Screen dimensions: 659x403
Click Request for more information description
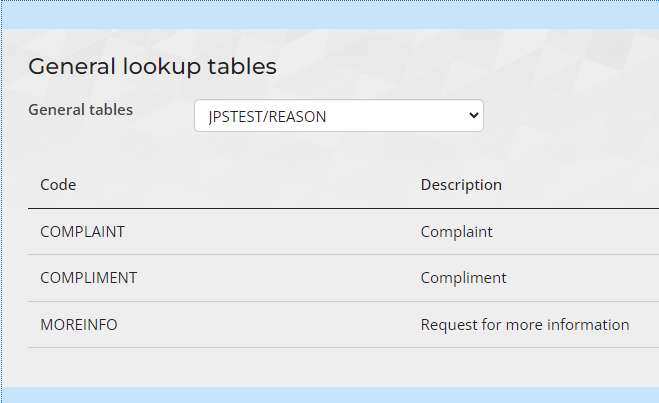coord(525,325)
